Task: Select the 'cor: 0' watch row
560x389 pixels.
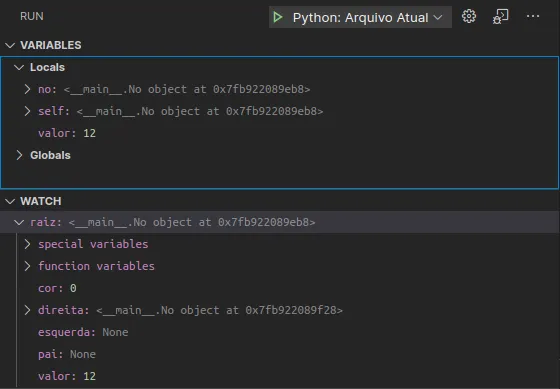Action: [x=280, y=288]
